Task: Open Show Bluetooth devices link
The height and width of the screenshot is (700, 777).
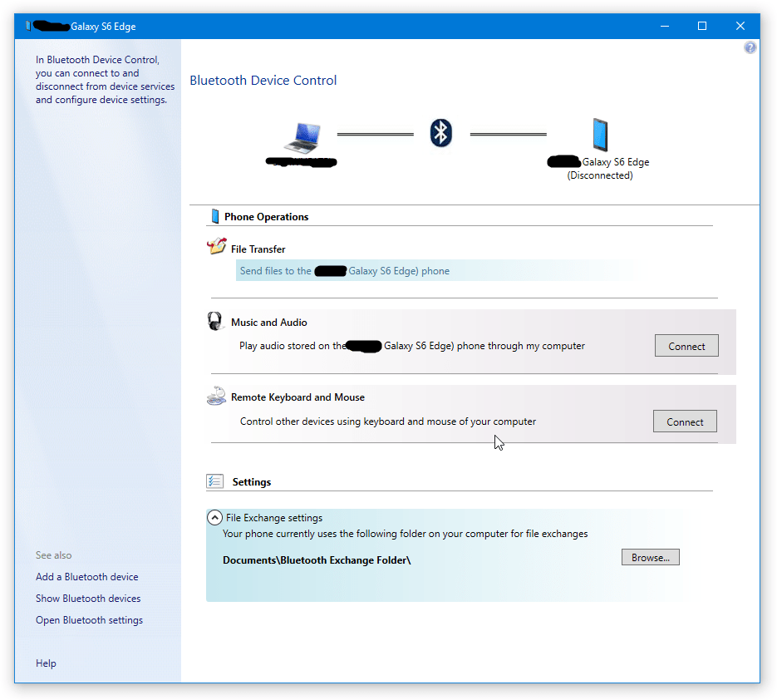Action: (88, 599)
